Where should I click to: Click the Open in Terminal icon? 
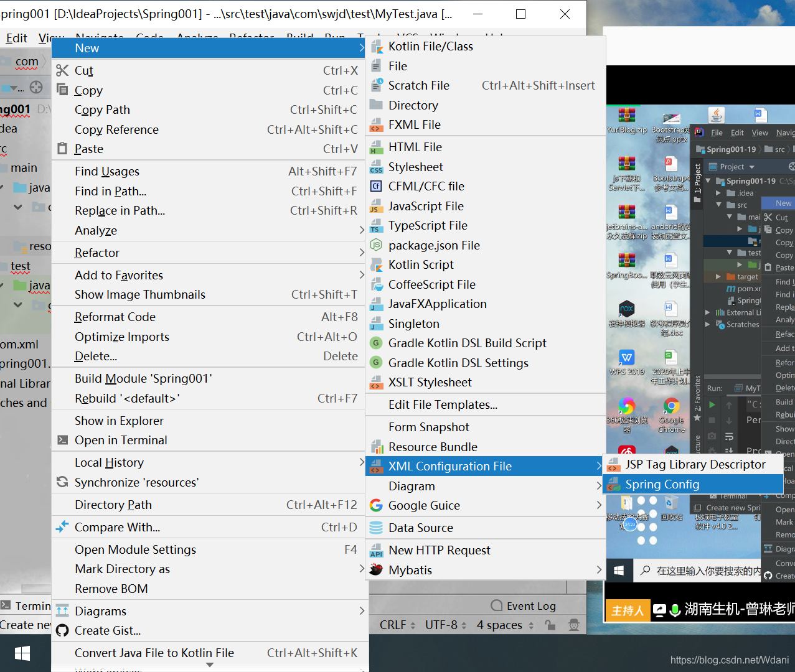coord(62,440)
